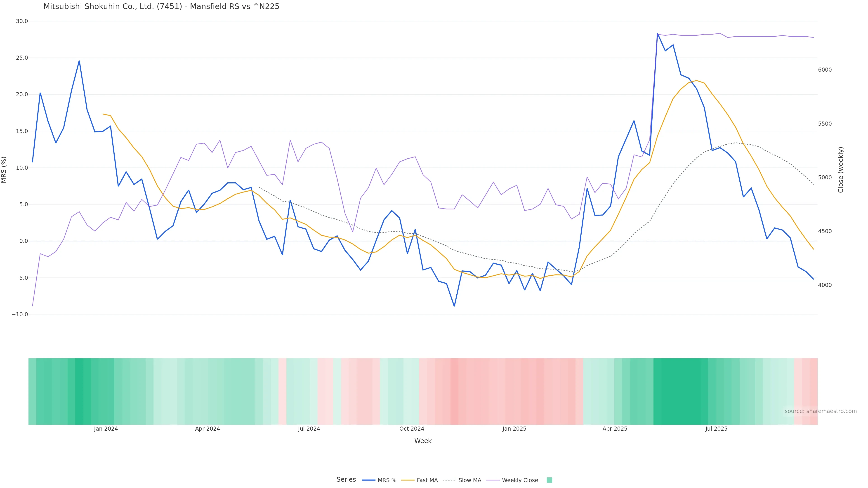Click the 30.0 tick on MRS axis
The height and width of the screenshot is (488, 868).
coord(22,21)
